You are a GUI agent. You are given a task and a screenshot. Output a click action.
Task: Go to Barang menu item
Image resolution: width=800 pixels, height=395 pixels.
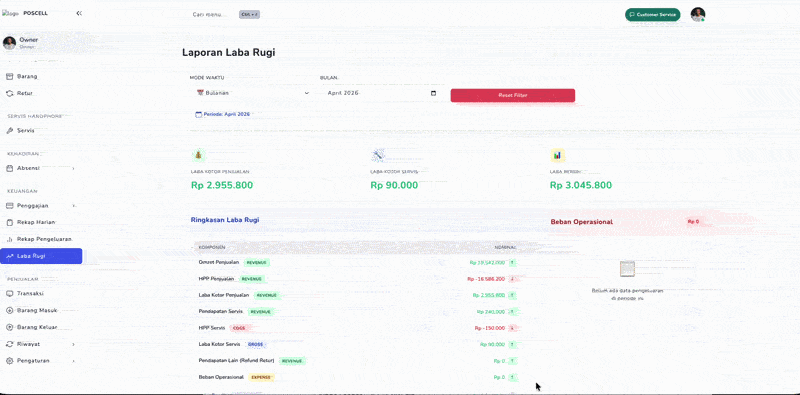(x=41, y=77)
